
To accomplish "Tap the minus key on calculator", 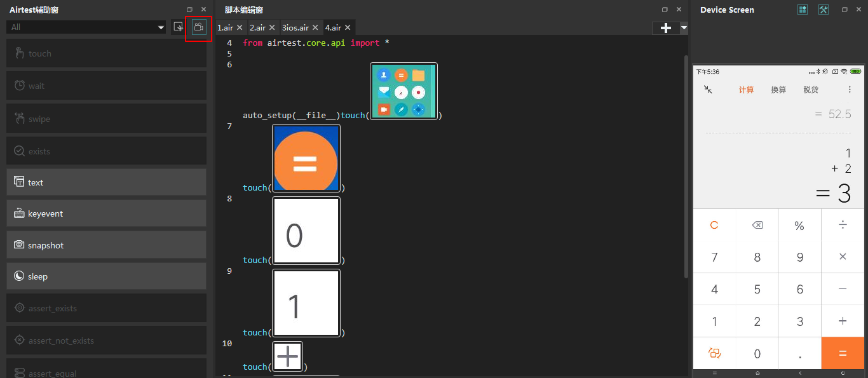I will tap(843, 289).
